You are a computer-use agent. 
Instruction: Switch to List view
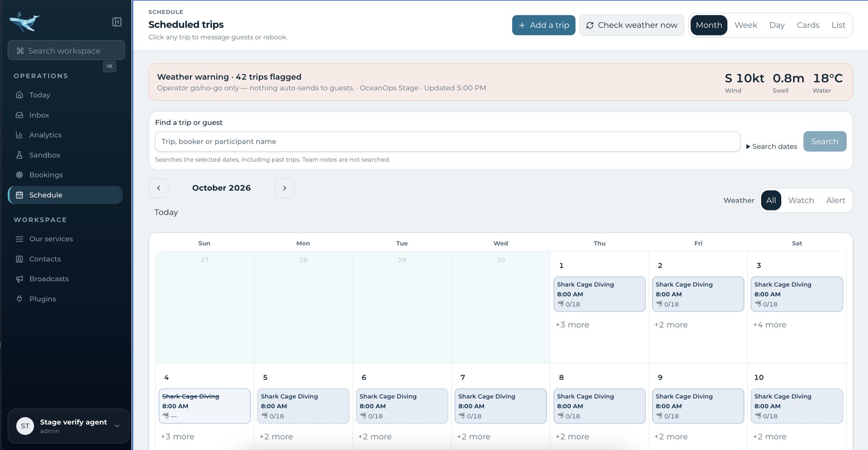coord(838,25)
